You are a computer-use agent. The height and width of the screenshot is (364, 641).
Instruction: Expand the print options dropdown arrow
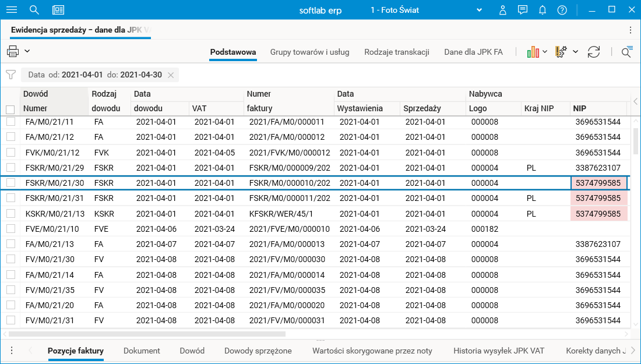(27, 51)
